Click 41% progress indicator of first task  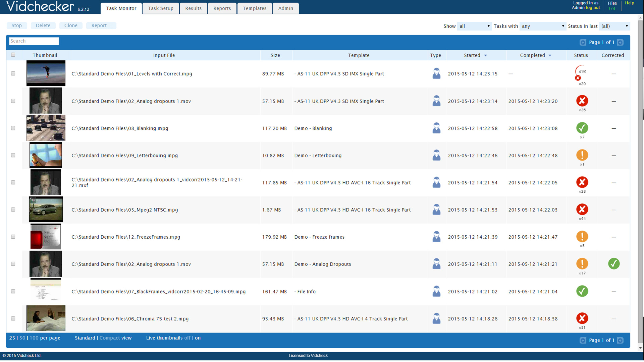click(x=582, y=71)
